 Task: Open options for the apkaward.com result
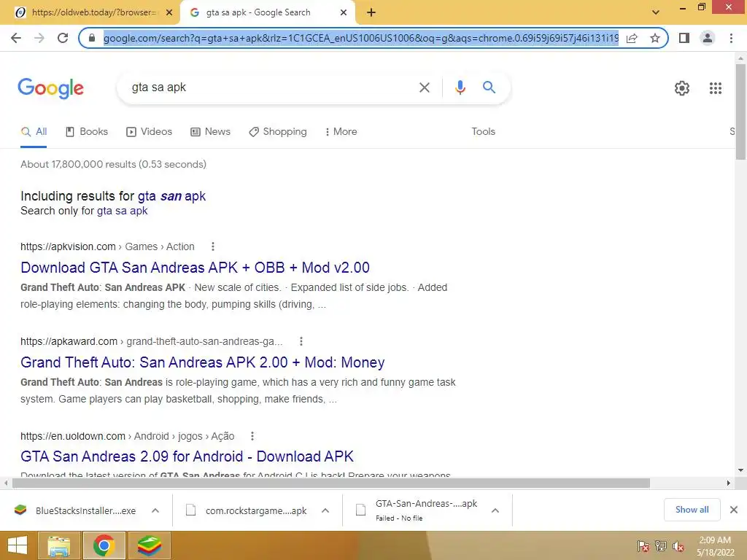301,341
